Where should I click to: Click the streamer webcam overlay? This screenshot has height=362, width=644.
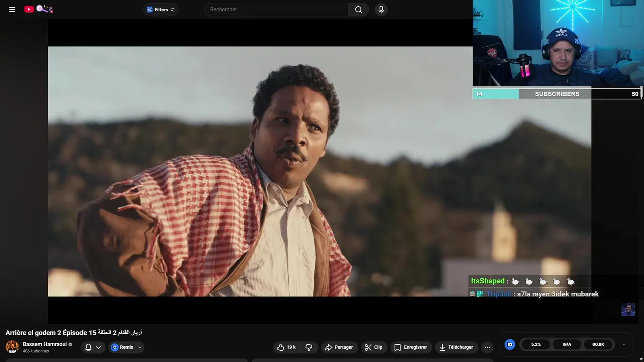tap(558, 44)
